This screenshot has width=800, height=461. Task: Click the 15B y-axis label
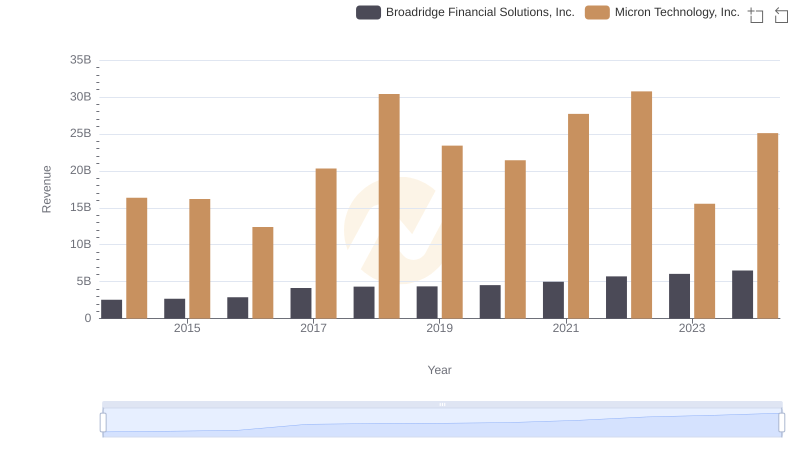pyautogui.click(x=81, y=208)
